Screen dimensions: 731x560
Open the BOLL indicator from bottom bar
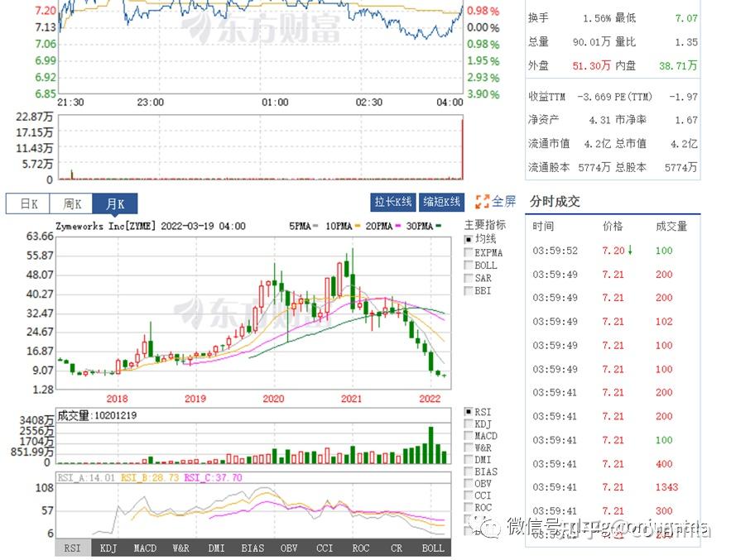[x=431, y=548]
